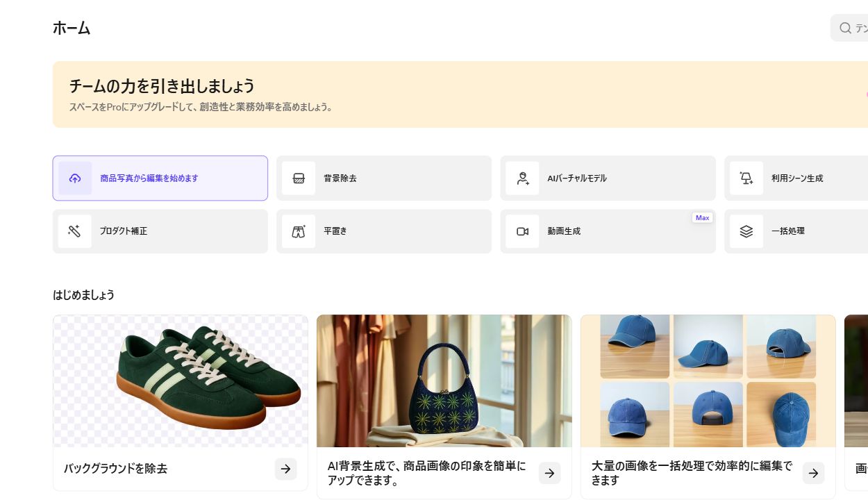Open the AIバーチャルモデル tool
Viewport: 868px width, 500px height.
(608, 178)
